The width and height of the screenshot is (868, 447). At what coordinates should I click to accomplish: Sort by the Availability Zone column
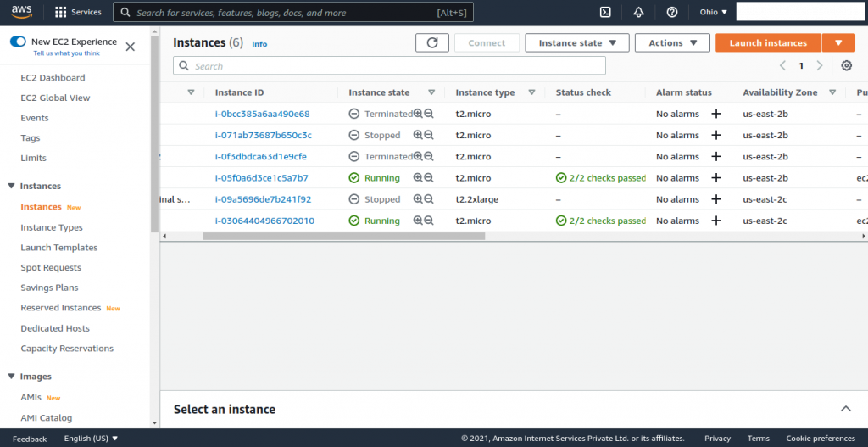coord(832,92)
